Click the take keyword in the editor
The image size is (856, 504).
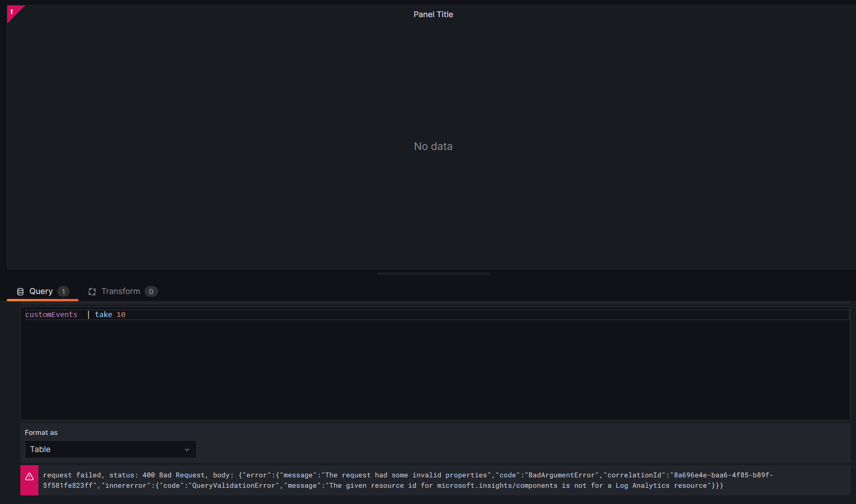click(103, 314)
